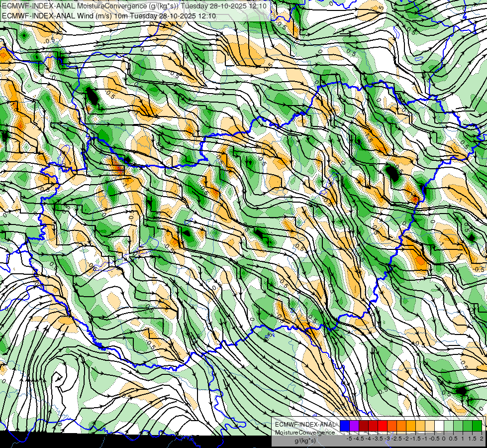Click the darkest green legend swatch

tap(477, 426)
